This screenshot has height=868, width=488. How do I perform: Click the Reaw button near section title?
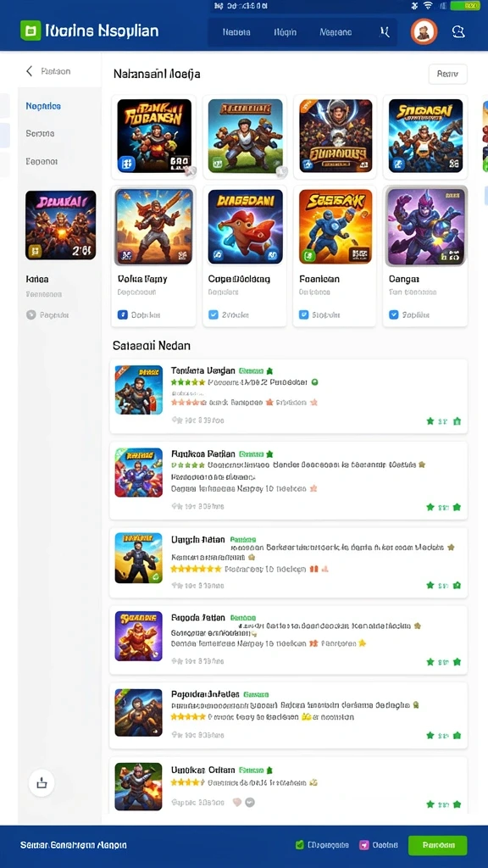tap(447, 74)
